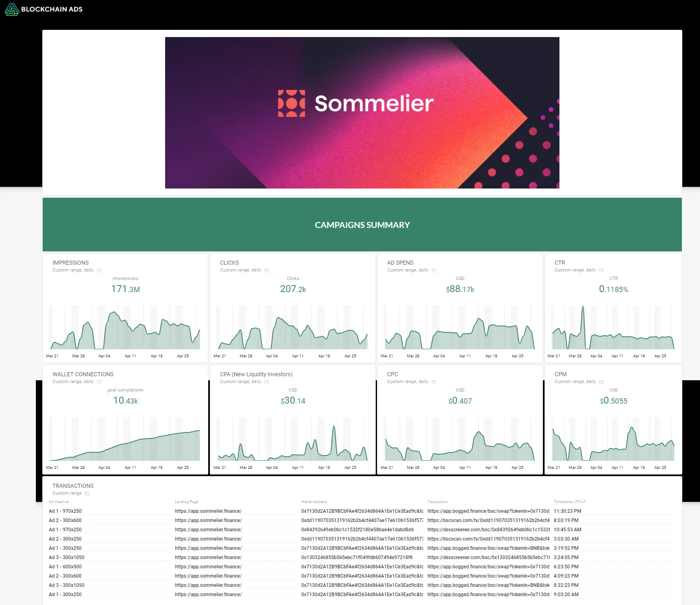The height and width of the screenshot is (605, 700).
Task: Sort by the Transaction column header
Action: pyautogui.click(x=437, y=502)
